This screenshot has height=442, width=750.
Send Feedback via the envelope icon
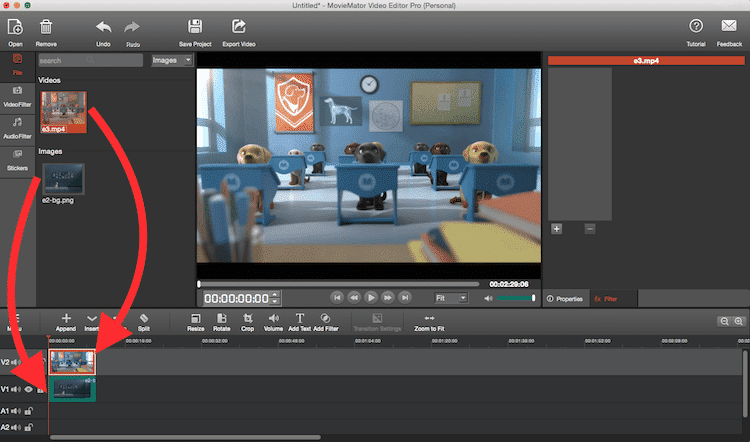point(729,26)
